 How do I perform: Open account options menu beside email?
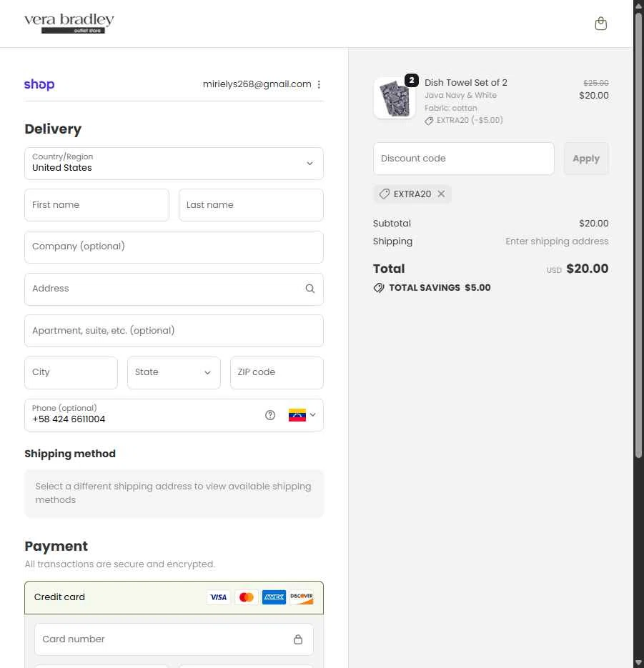click(x=319, y=84)
